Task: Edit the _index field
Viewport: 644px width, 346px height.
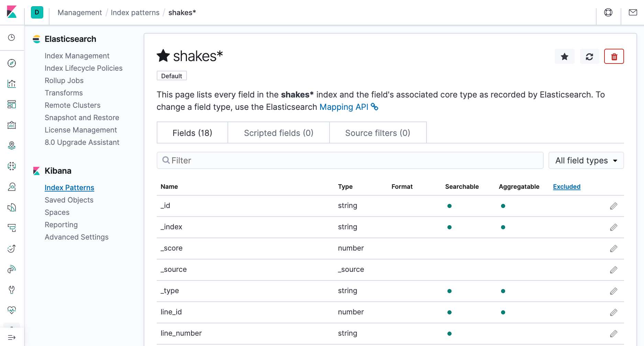Action: 614,227
